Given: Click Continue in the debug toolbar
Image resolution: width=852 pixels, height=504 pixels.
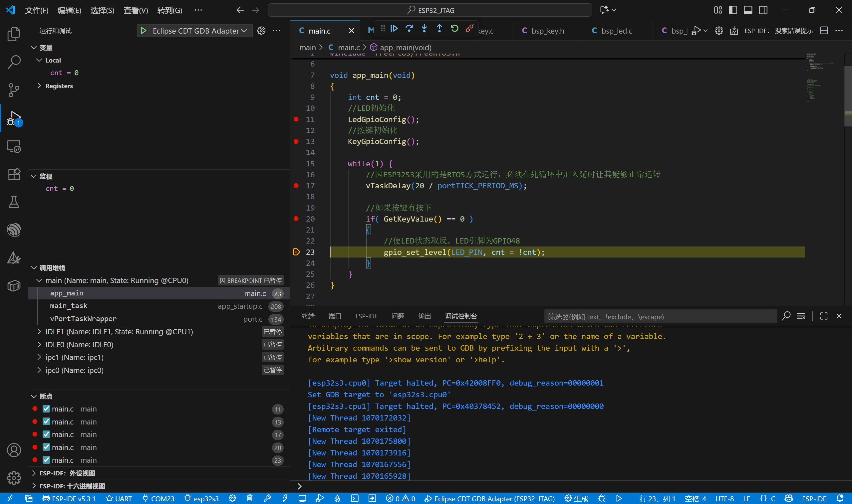Looking at the screenshot, I should (x=394, y=29).
